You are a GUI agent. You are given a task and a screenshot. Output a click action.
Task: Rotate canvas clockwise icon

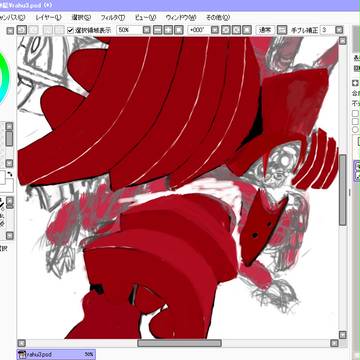coord(236,30)
